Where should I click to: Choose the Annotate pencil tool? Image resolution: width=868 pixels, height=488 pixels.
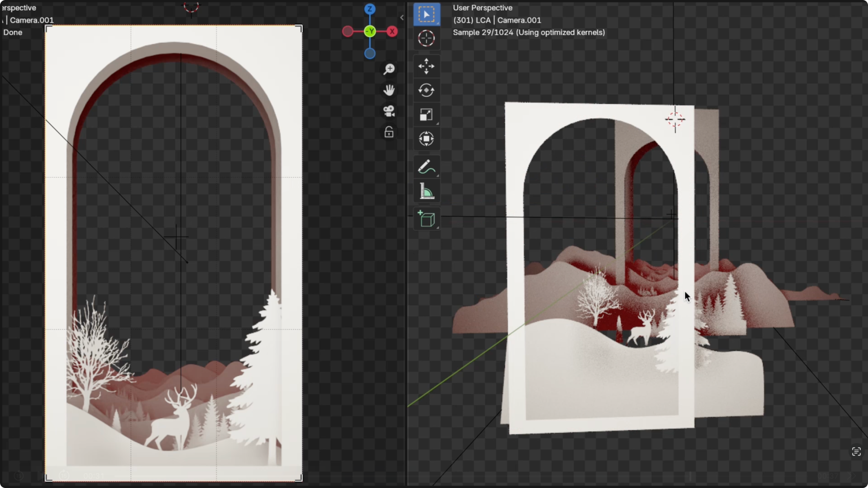pos(426,167)
